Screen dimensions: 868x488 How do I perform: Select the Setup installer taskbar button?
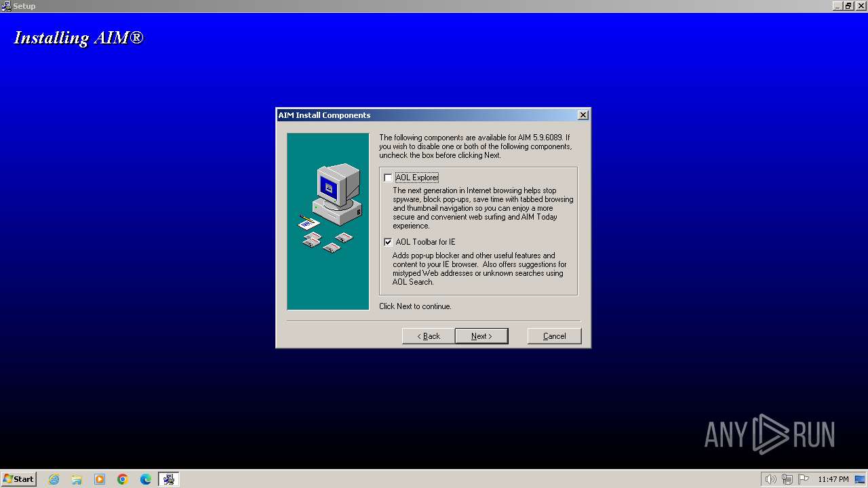coord(168,479)
